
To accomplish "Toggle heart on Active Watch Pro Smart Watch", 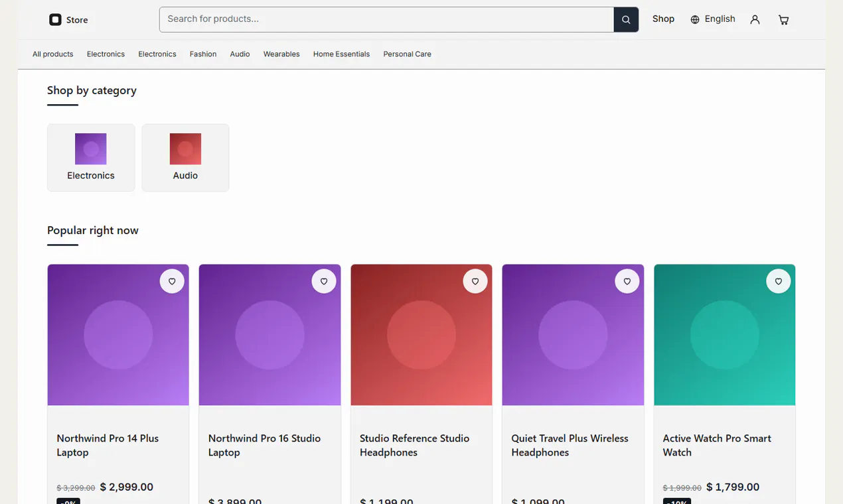I will tap(779, 281).
